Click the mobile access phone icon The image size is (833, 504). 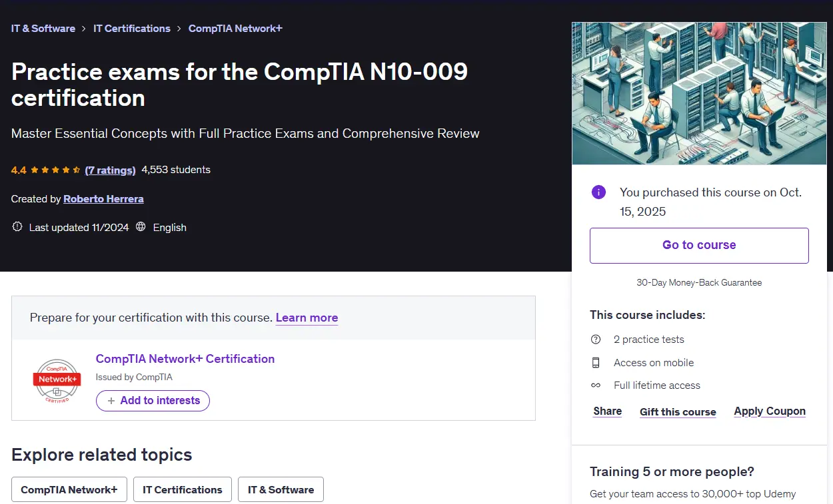[x=596, y=363]
